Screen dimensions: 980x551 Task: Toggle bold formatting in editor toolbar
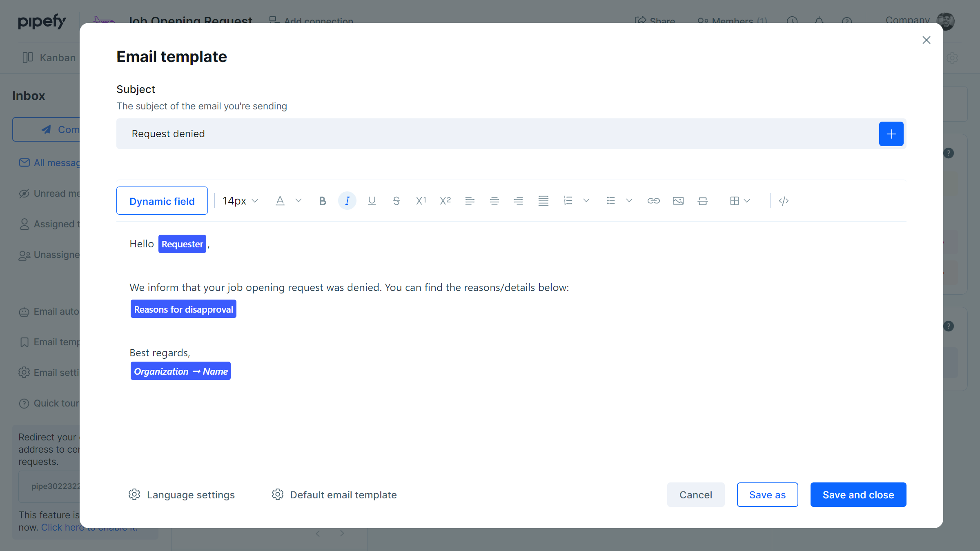(323, 201)
